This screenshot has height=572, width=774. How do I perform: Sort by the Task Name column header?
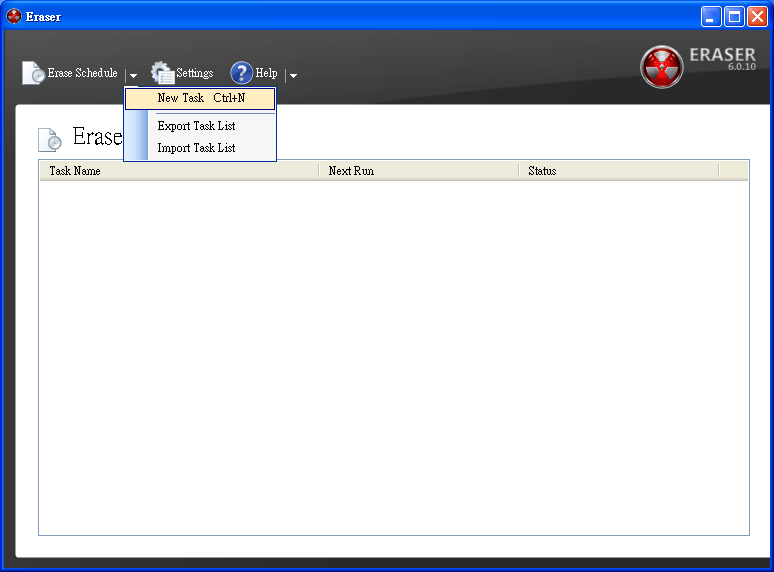click(178, 171)
